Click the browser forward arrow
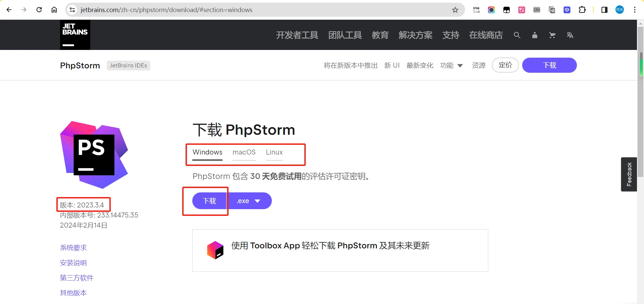Screen dimensions: 644x304 24,10
